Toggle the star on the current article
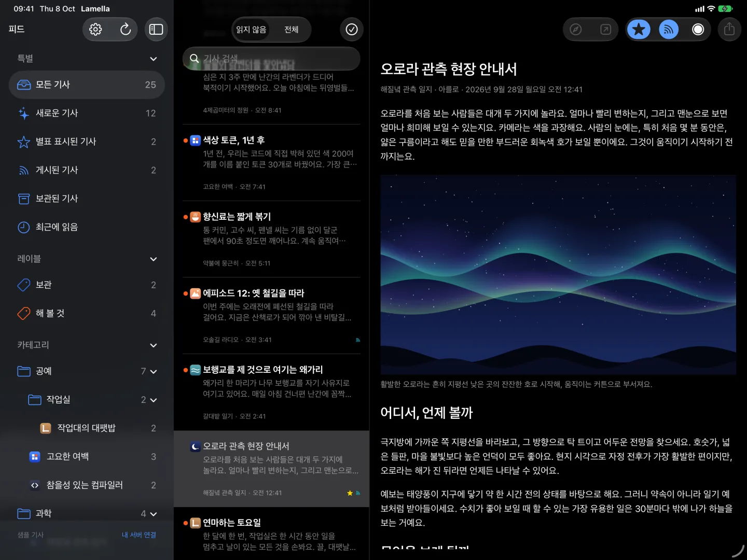Image resolution: width=747 pixels, height=560 pixels. click(x=639, y=30)
